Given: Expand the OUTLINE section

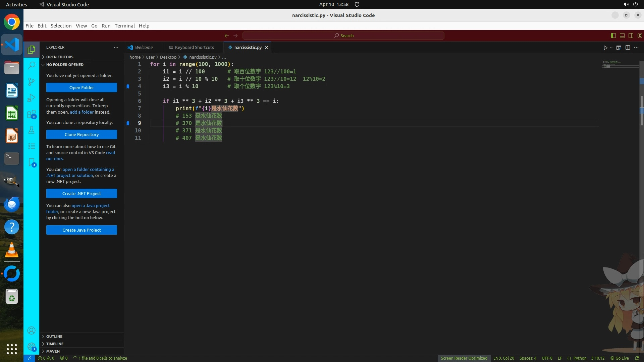Looking at the screenshot, I should click(54, 337).
